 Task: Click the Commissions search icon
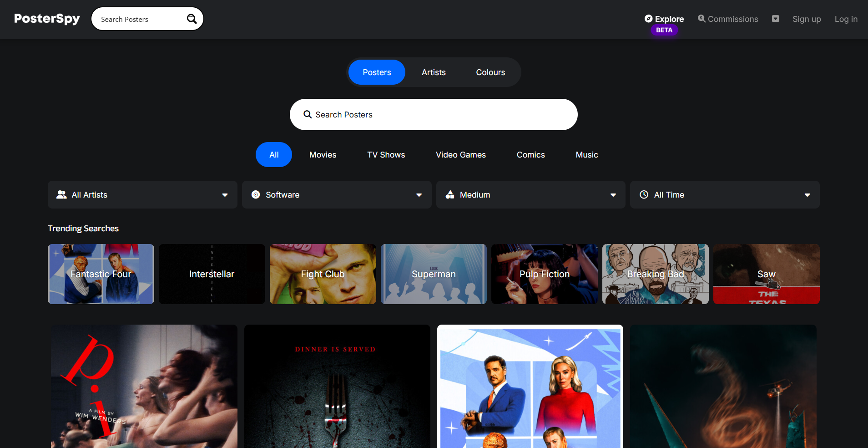point(702,19)
